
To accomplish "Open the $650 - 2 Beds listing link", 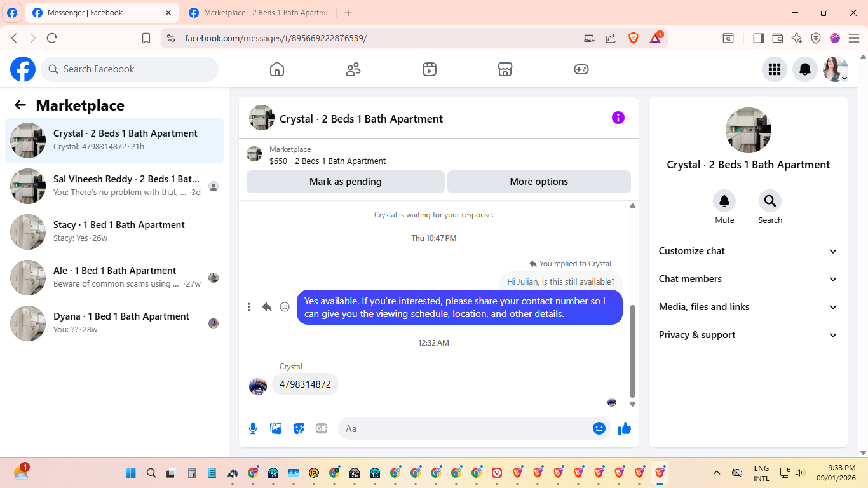I will pos(327,161).
